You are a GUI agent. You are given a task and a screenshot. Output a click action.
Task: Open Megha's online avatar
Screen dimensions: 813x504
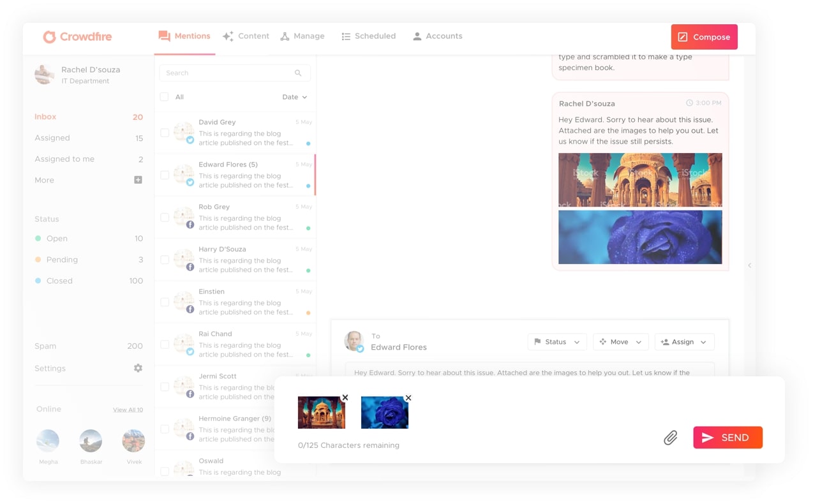click(x=48, y=441)
